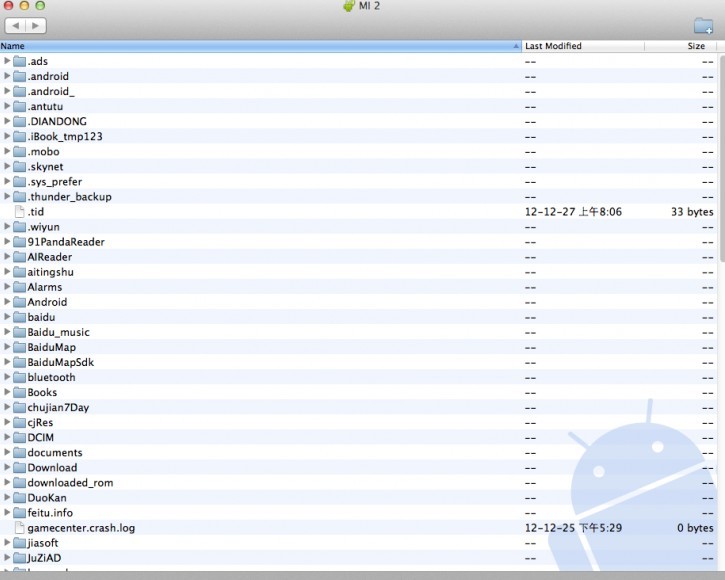Select the DCIM folder name
Image resolution: width=725 pixels, height=580 pixels.
pos(41,438)
